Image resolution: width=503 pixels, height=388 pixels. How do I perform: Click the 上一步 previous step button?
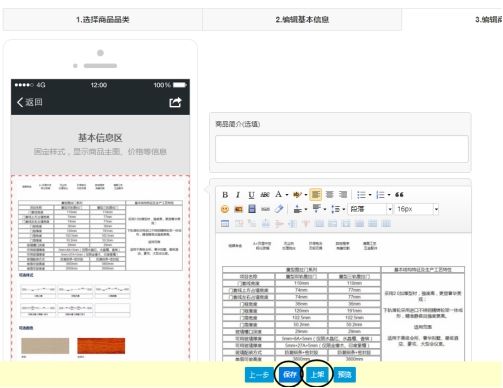(x=259, y=375)
